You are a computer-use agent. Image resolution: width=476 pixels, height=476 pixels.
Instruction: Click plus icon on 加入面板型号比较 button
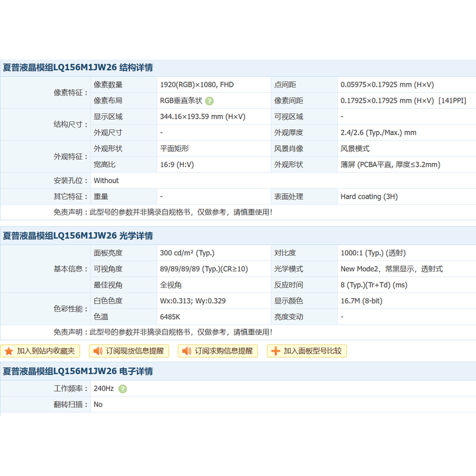click(x=275, y=351)
